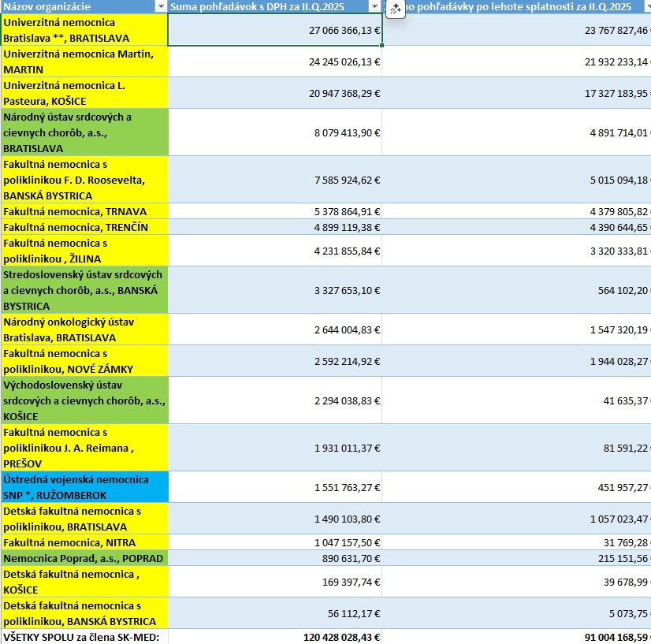
Task: Select cell Fakultná nemocnica F. D. Roosevelta
Action: pos(84,180)
